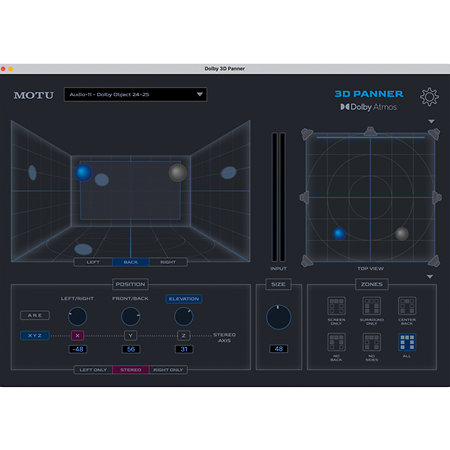Click the bottom-left corner speaker in top view

point(307,261)
